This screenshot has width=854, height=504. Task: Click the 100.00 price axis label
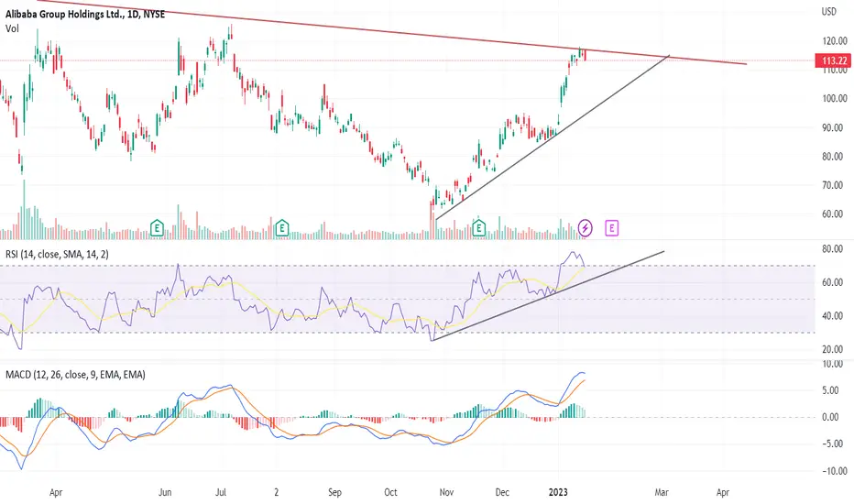coord(835,99)
